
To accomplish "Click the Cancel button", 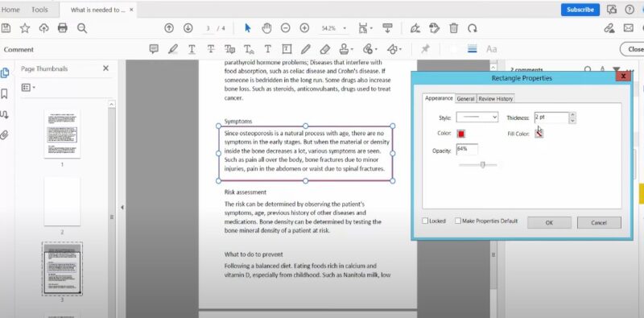I will [599, 223].
